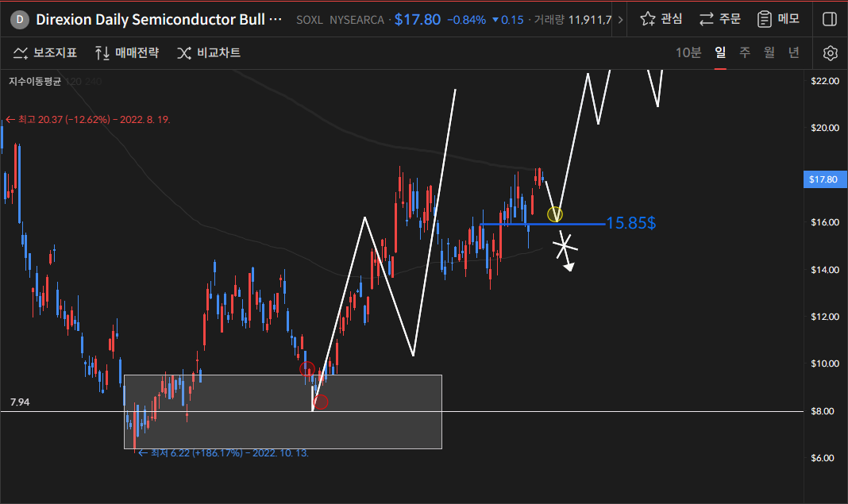
Task: Expand quote details with the chevron arrow
Action: pyautogui.click(x=620, y=20)
